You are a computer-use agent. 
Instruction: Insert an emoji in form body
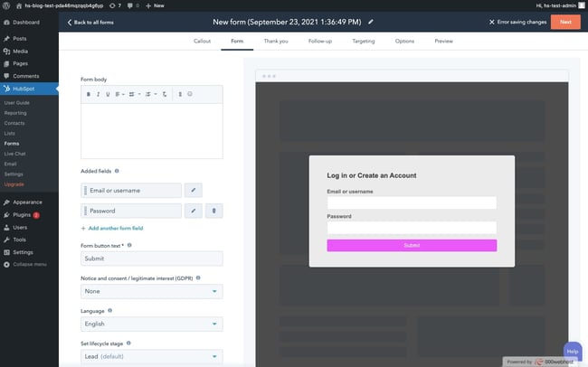click(x=190, y=94)
